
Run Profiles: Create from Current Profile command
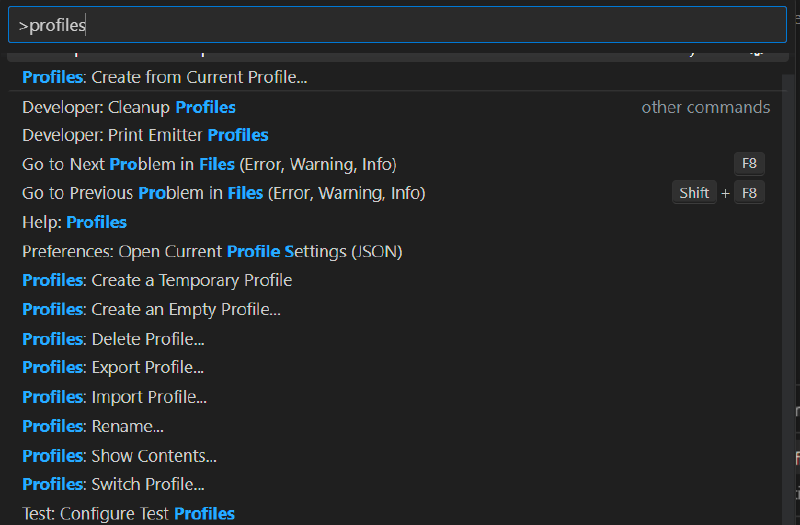(x=165, y=77)
